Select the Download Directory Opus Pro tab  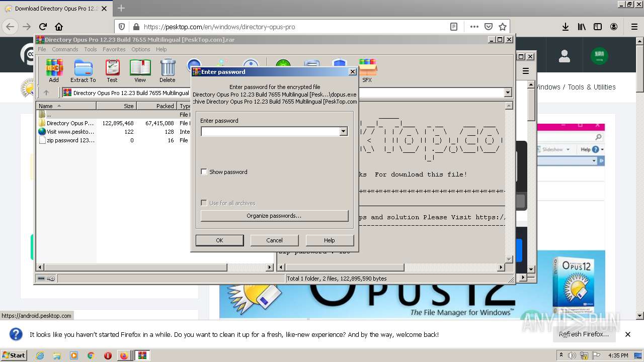click(56, 9)
